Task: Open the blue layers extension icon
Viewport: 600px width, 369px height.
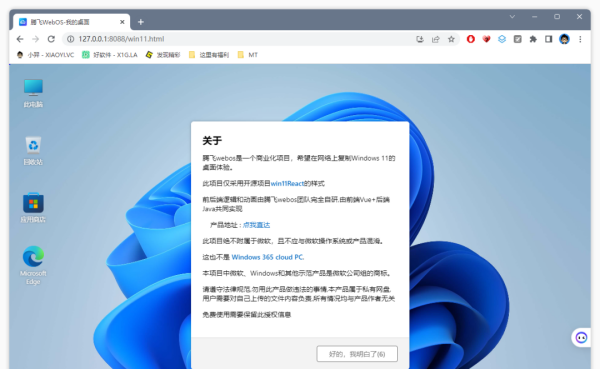Action: click(502, 39)
